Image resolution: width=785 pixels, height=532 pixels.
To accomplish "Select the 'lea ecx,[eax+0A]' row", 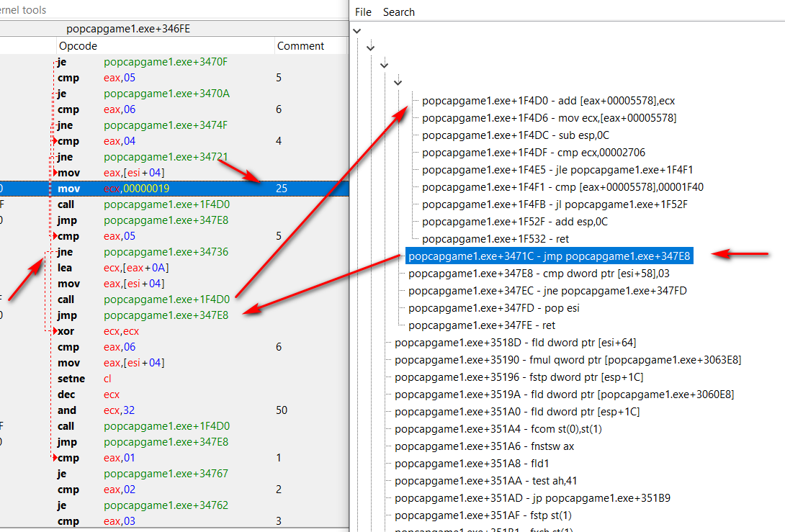I will [174, 268].
